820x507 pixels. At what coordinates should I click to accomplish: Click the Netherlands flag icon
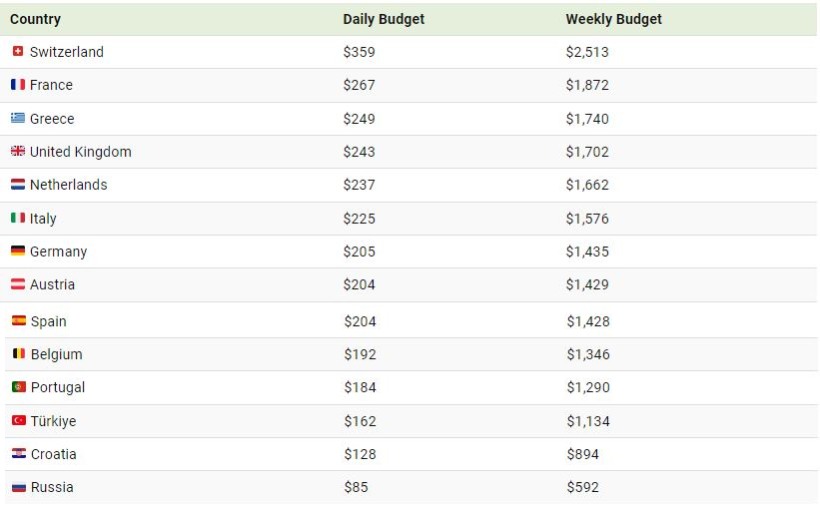point(18,184)
